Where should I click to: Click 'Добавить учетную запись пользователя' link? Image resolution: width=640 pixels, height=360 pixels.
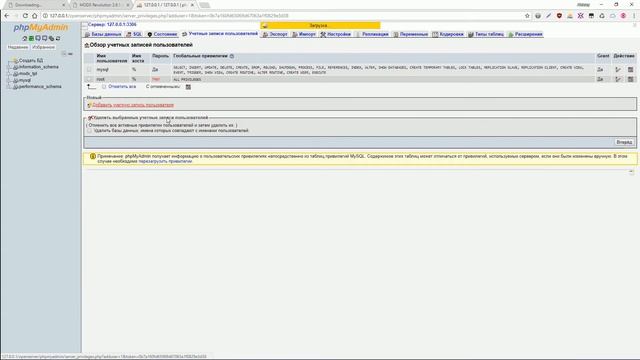click(x=133, y=105)
